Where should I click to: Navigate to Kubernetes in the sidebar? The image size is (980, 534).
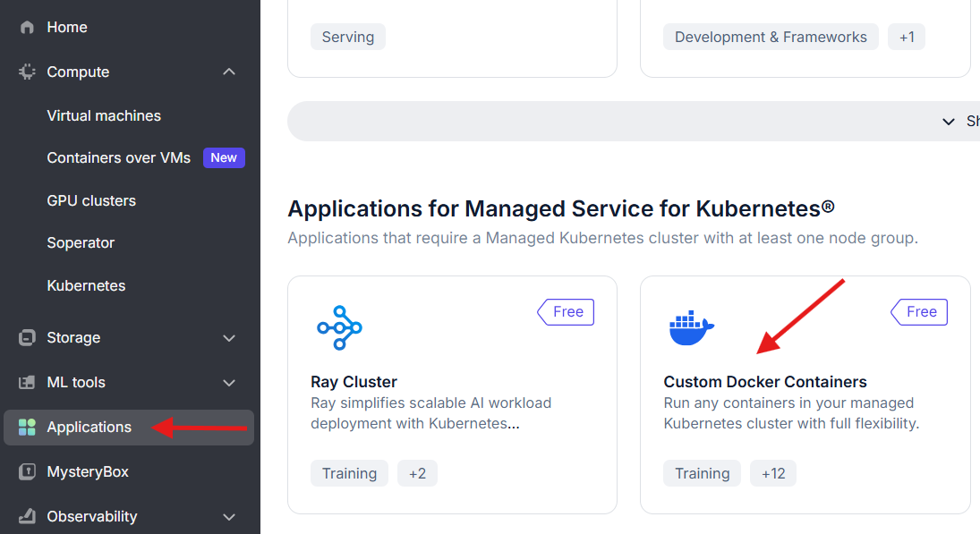coord(86,285)
